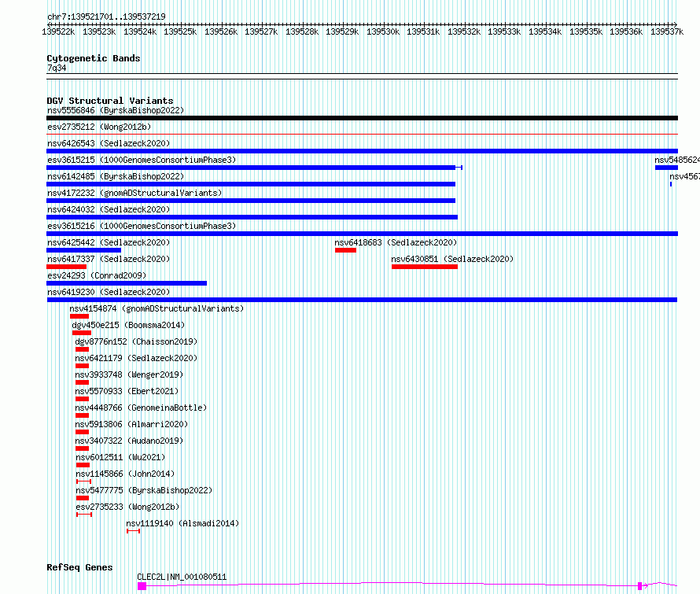Open dgv450e215 (Boomsma2014) variant
The image size is (700, 594).
point(128,325)
